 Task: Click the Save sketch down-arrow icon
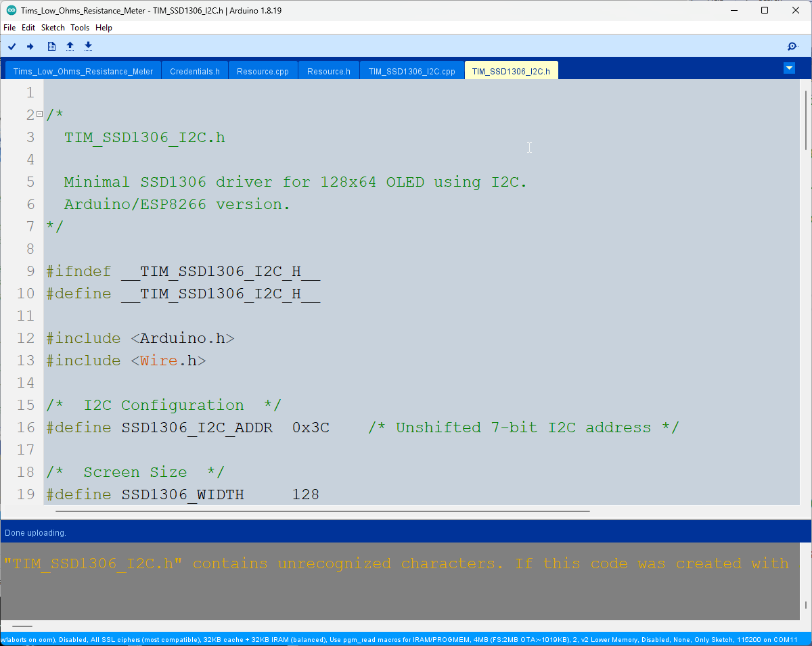[x=88, y=46]
